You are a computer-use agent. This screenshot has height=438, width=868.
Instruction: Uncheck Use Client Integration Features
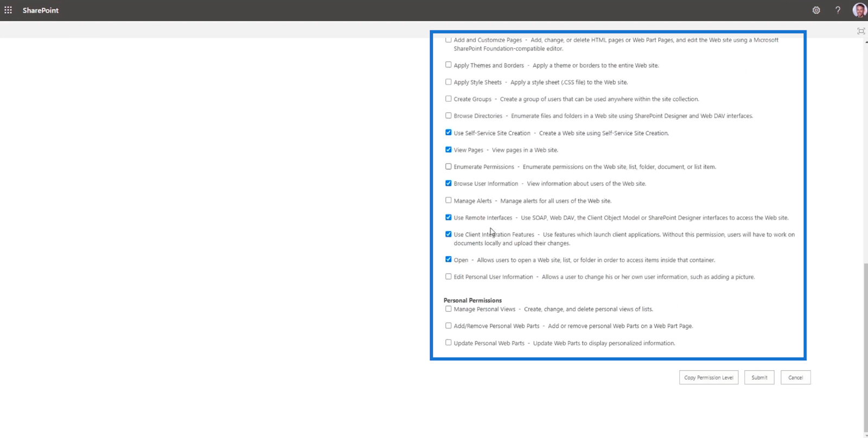[x=448, y=234]
